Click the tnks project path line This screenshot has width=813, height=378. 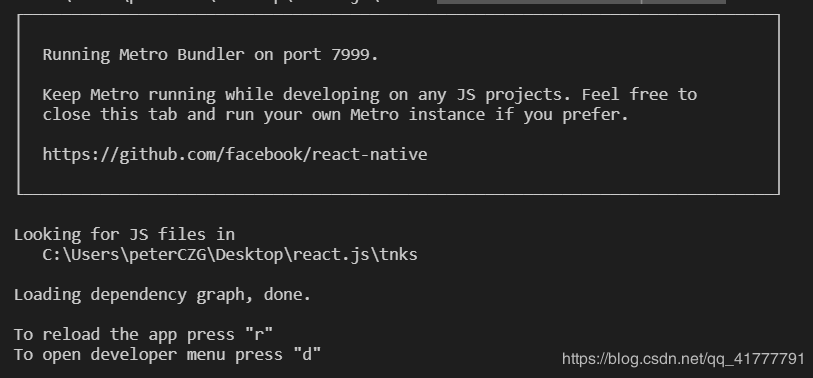pos(230,255)
